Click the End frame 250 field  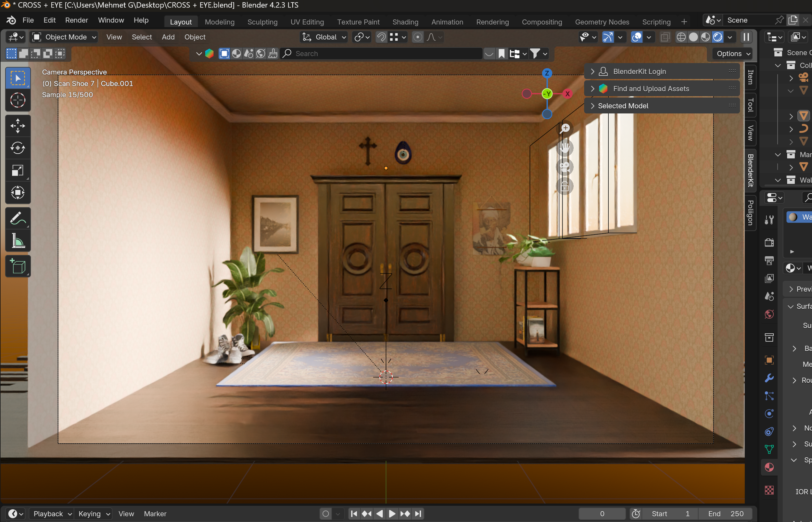click(x=725, y=514)
